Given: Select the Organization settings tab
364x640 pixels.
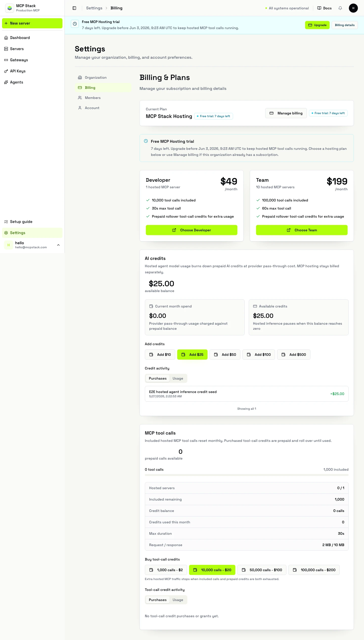Looking at the screenshot, I should pyautogui.click(x=103, y=77).
